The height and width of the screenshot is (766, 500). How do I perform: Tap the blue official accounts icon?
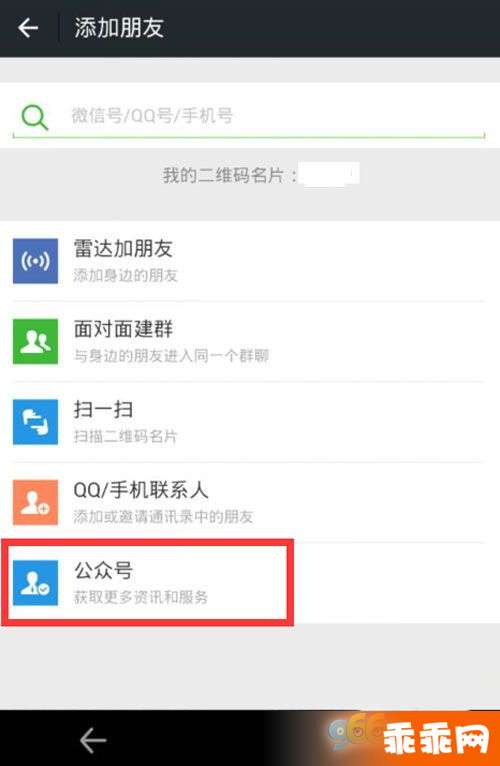coord(35,583)
